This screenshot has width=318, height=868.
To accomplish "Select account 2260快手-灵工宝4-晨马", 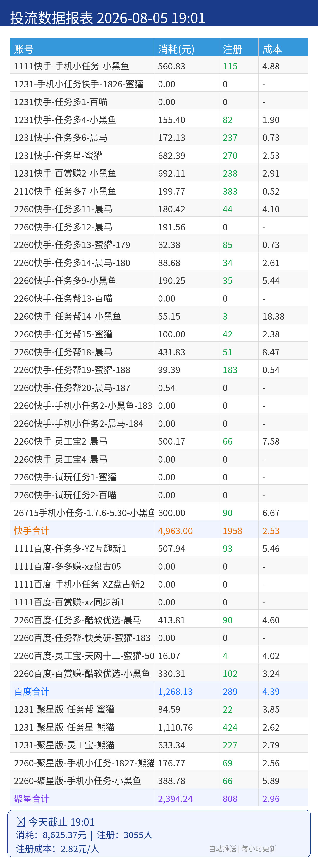I will 61,459.
